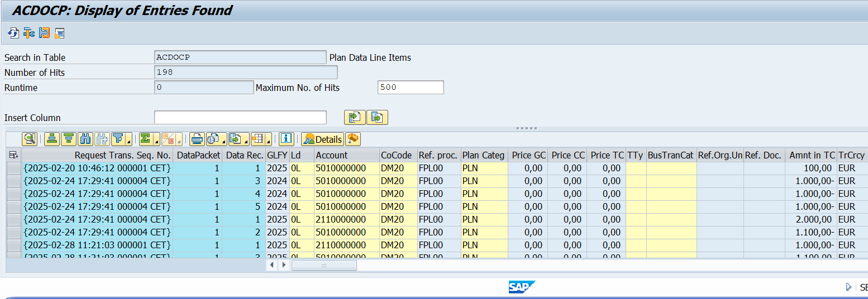Click the splitter handle dots above the table
The height and width of the screenshot is (299, 868).
(526, 128)
